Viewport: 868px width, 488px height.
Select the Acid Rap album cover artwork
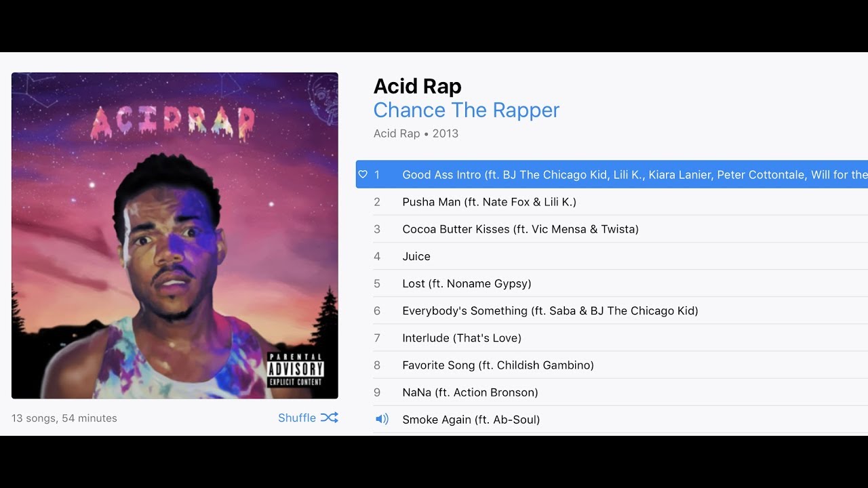tap(175, 236)
